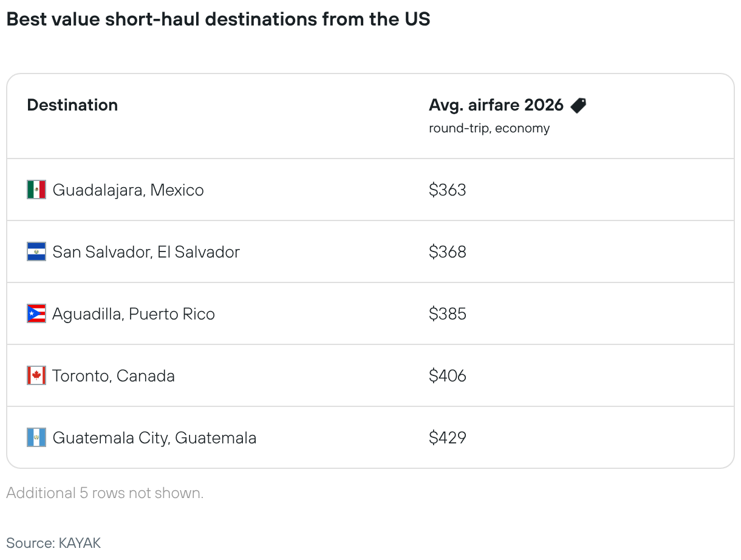Select Guatemala City, Guatemala destination

[154, 438]
